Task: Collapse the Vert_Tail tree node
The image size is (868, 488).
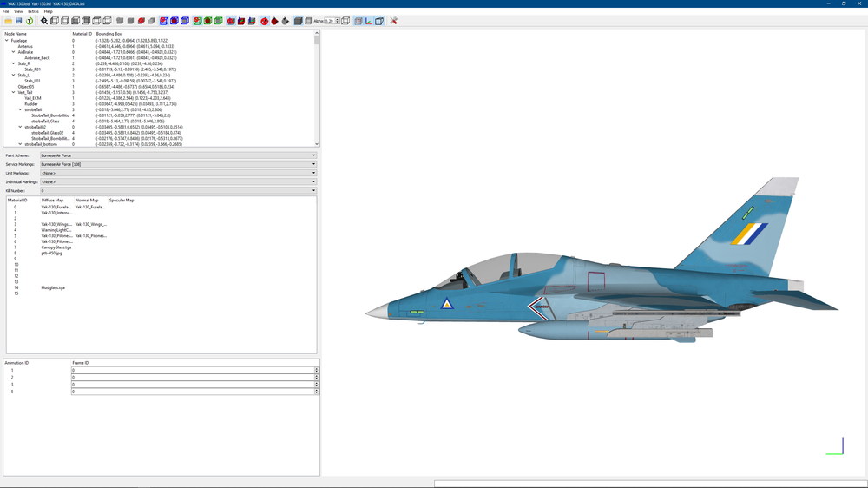Action: [14, 93]
